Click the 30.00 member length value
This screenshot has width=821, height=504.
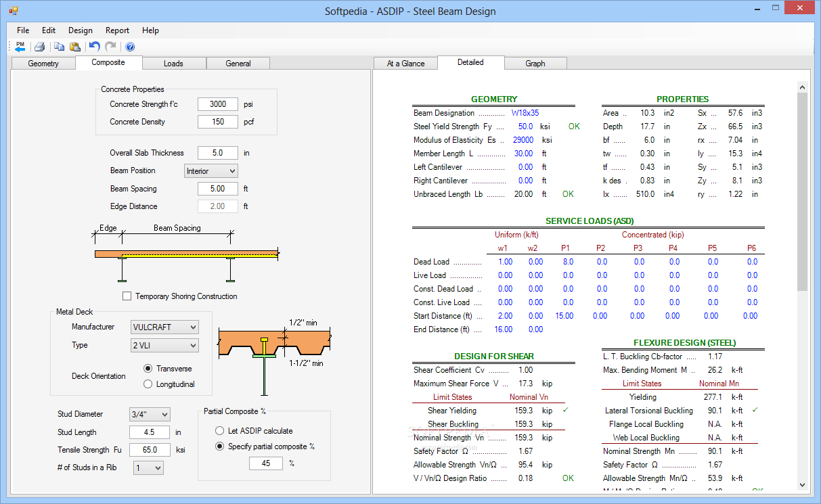click(x=525, y=154)
